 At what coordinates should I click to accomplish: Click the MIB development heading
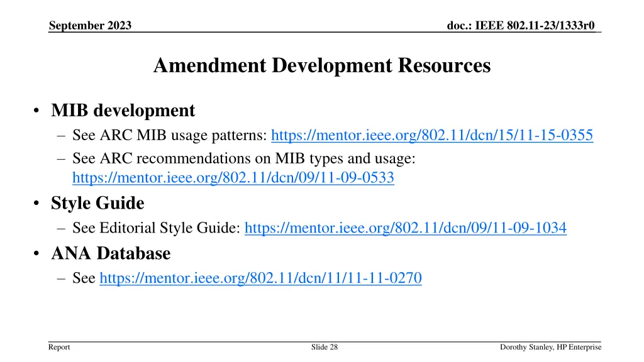point(123,111)
